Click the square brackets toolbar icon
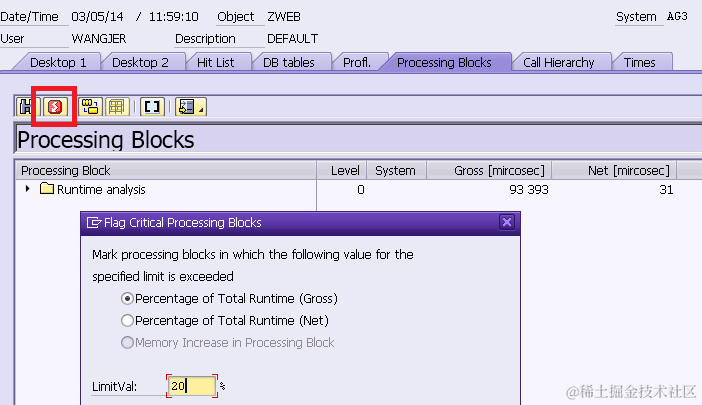 coord(152,107)
